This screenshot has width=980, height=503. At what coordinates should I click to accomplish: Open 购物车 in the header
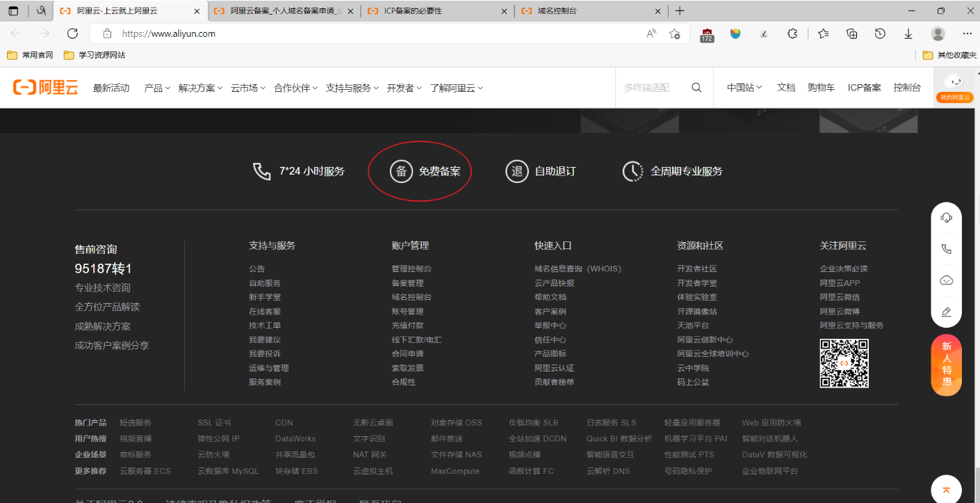click(822, 88)
